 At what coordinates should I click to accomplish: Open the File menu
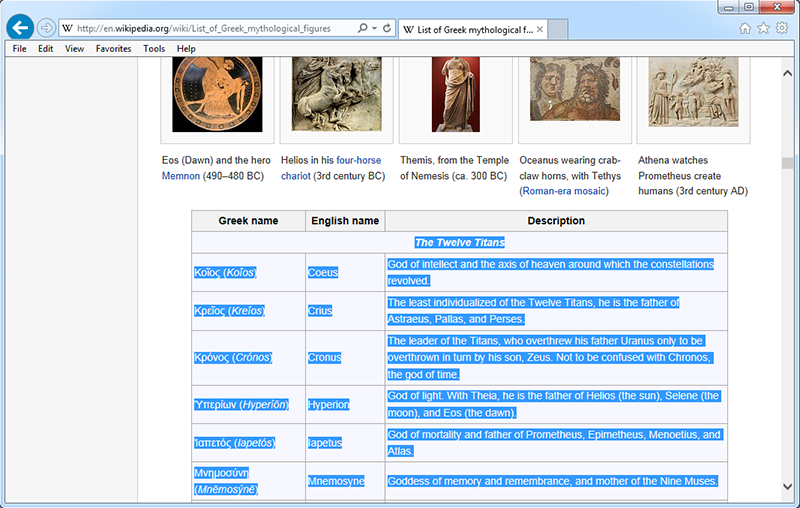coord(19,48)
